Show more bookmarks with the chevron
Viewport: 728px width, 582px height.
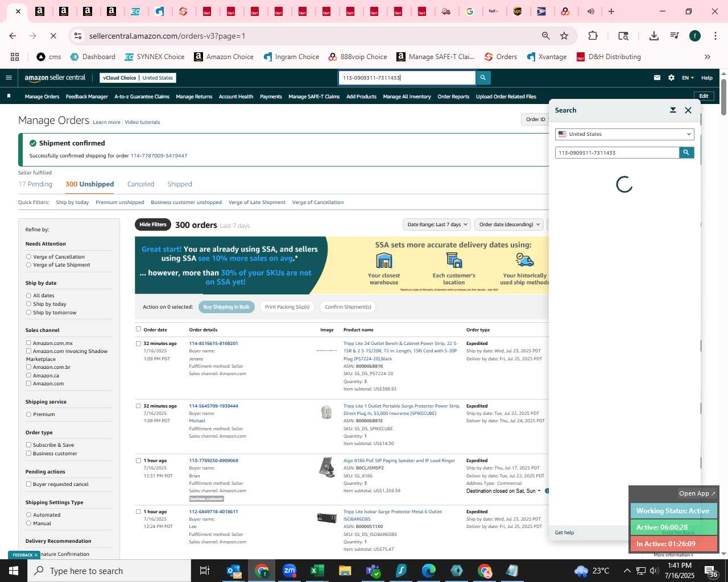click(x=708, y=57)
